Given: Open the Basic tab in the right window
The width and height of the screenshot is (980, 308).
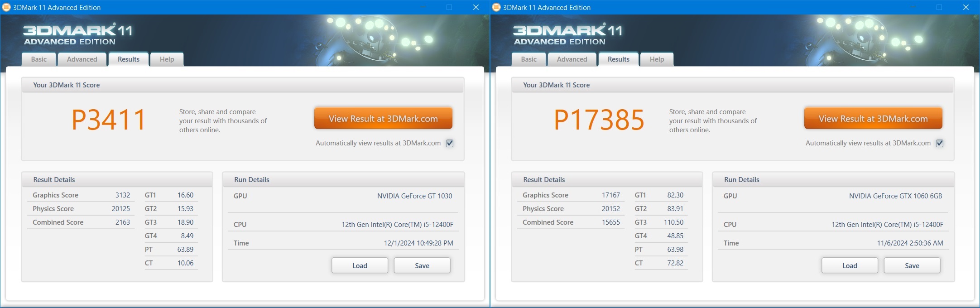Looking at the screenshot, I should point(529,59).
